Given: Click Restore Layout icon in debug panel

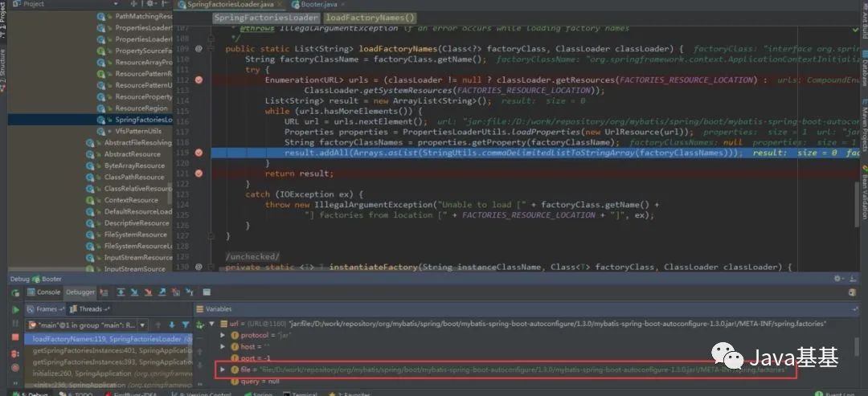Looking at the screenshot, I should coord(853,292).
